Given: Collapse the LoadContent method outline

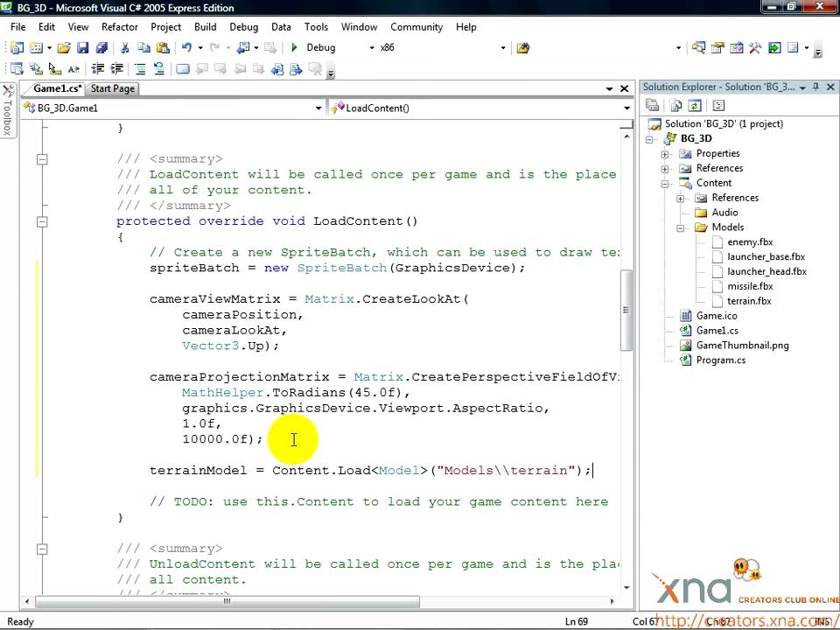Looking at the screenshot, I should click(42, 221).
